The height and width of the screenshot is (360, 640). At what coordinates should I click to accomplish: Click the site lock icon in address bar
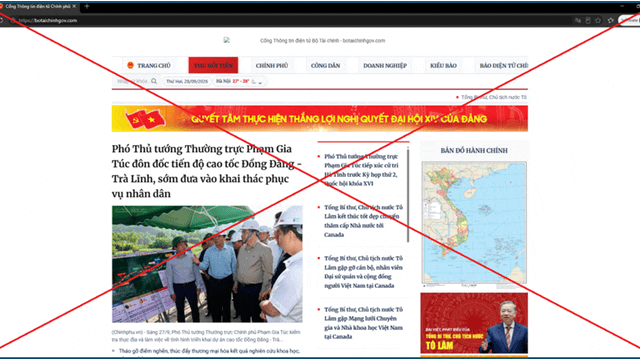pos(13,20)
